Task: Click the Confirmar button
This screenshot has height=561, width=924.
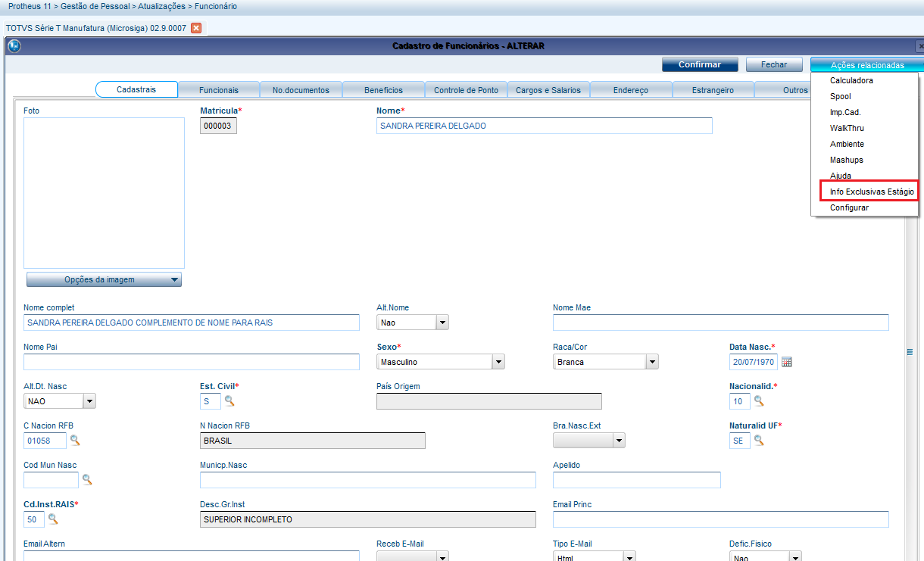Action: (x=700, y=65)
